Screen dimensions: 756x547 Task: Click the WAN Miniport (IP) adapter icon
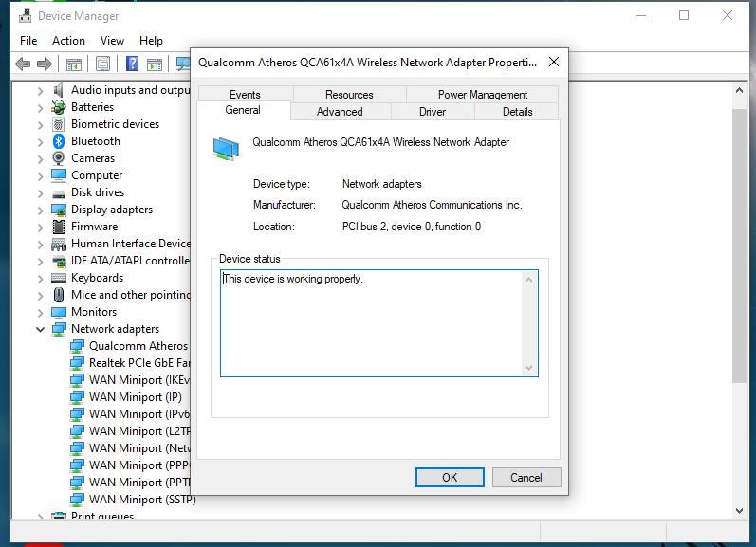pyautogui.click(x=77, y=397)
